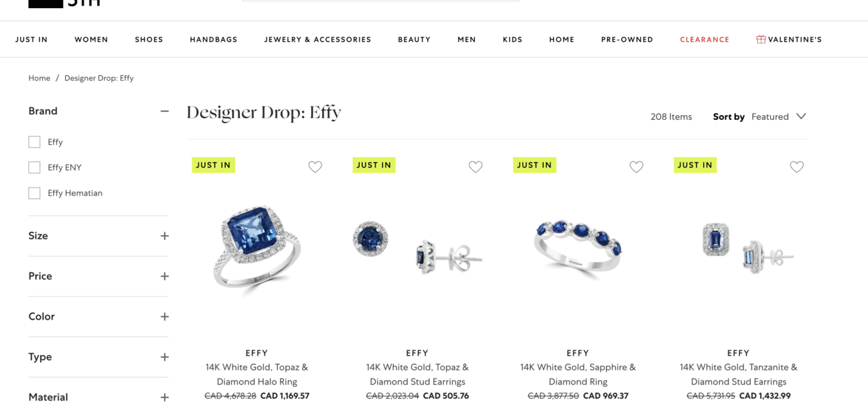
Task: Follow the Home breadcrumb link
Action: click(39, 78)
